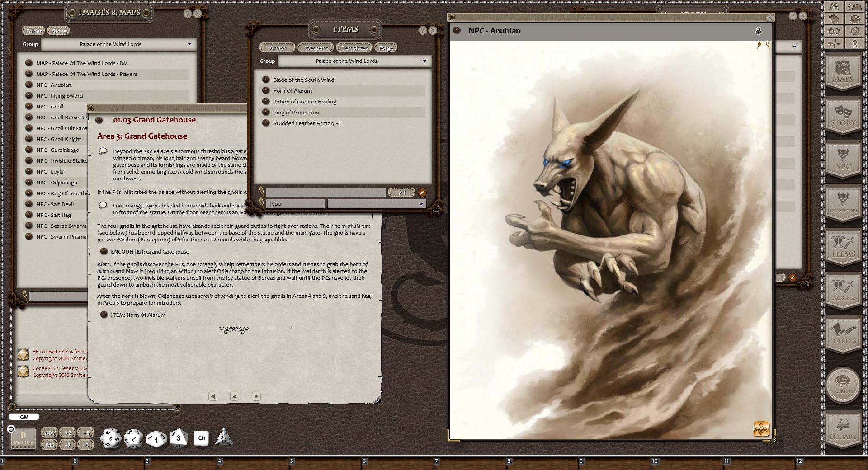Open the Combat Tracker crossed-swords icon
868x470 pixels.
click(x=835, y=7)
